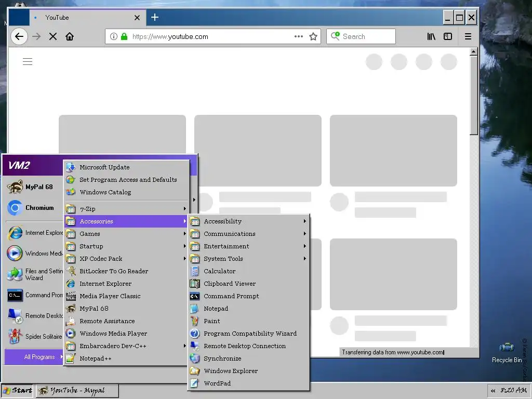The image size is (532, 399).
Task: Open Internet Explorer in All Programs list
Action: pos(126,284)
